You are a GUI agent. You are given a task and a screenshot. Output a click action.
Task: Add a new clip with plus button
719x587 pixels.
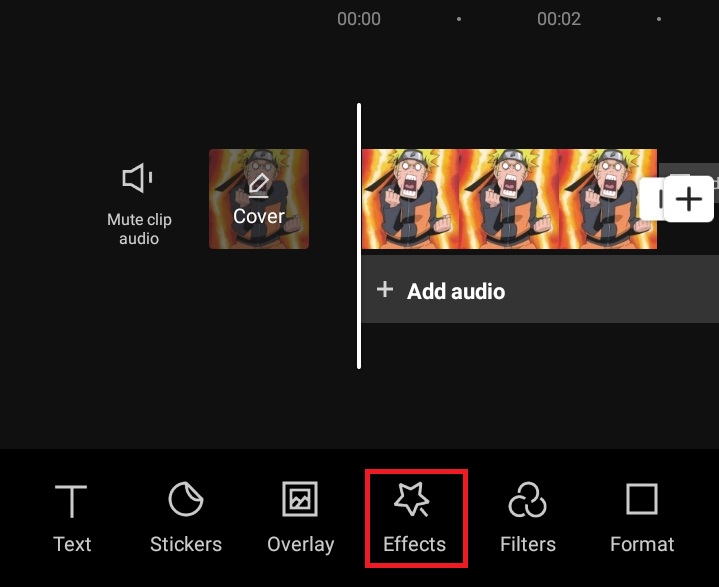pos(688,199)
